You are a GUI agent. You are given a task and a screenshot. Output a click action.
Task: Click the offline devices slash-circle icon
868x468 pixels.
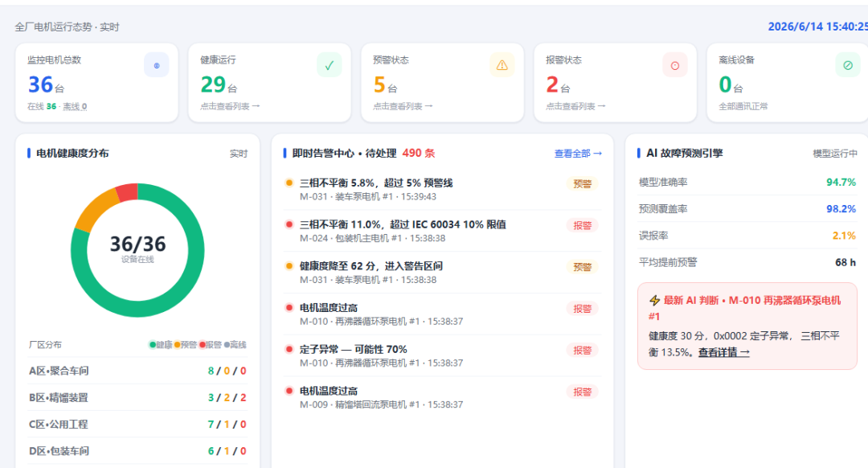[848, 65]
